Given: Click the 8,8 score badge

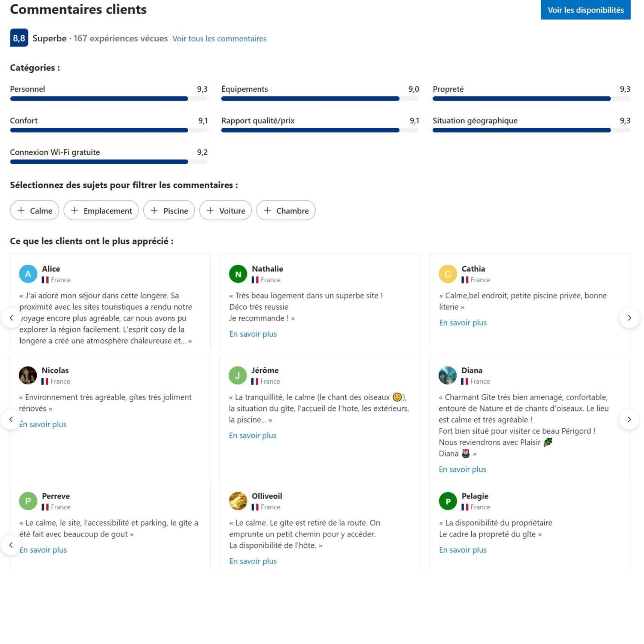Looking at the screenshot, I should (x=19, y=38).
